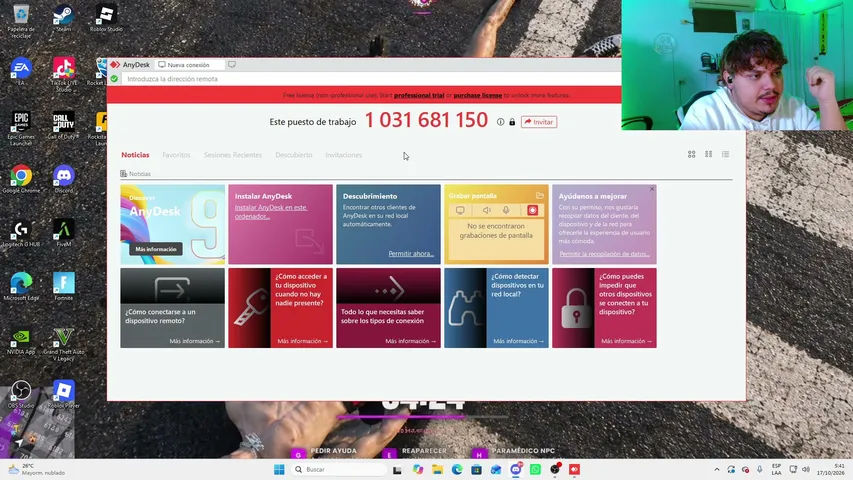The image size is (853, 480).
Task: Expand the system tray hidden icons chevron
Action: coord(717,470)
